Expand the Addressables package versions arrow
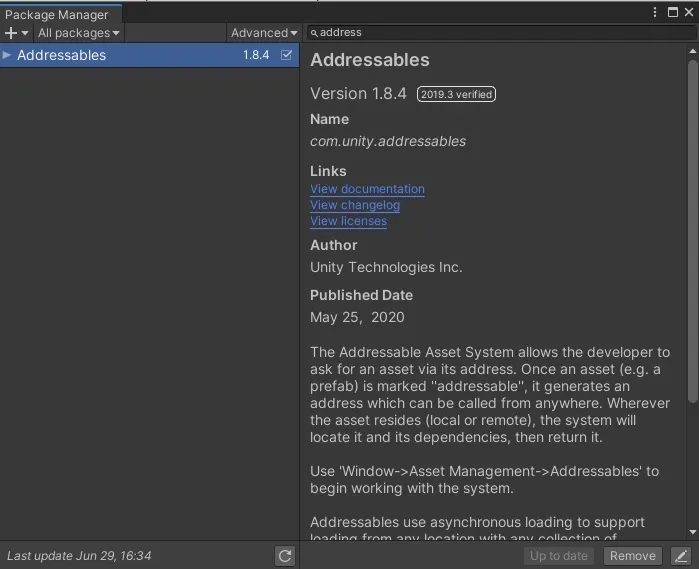The width and height of the screenshot is (699, 569). pyautogui.click(x=7, y=55)
